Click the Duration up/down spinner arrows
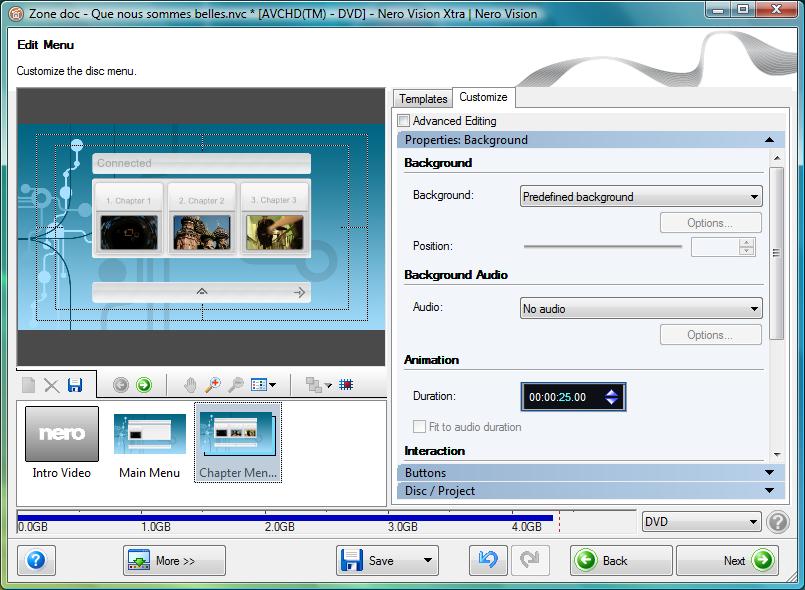This screenshot has height=590, width=805. [x=611, y=396]
